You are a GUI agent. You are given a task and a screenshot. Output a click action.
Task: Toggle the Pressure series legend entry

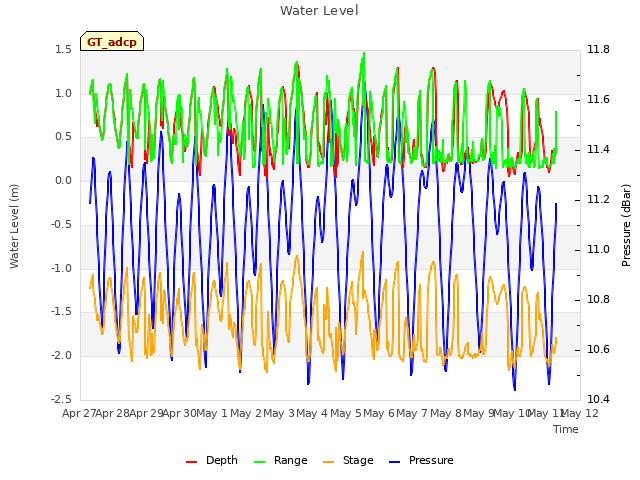point(421,460)
